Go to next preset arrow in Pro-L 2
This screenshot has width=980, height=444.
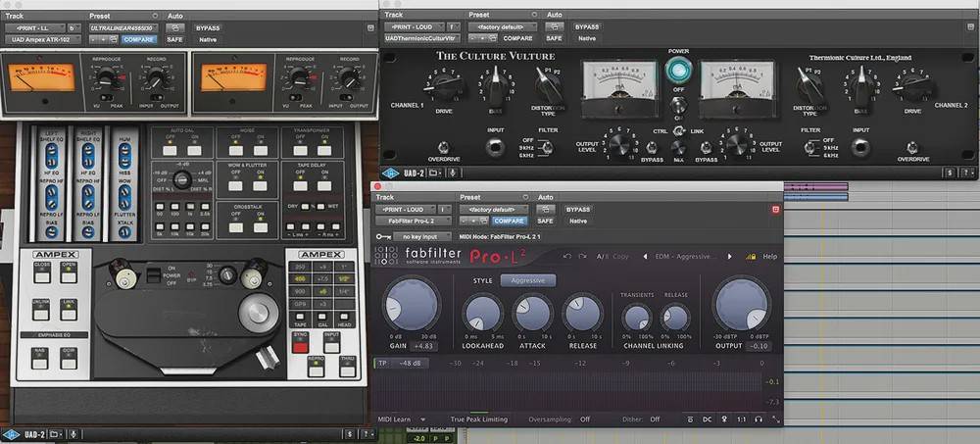pyautogui.click(x=730, y=257)
